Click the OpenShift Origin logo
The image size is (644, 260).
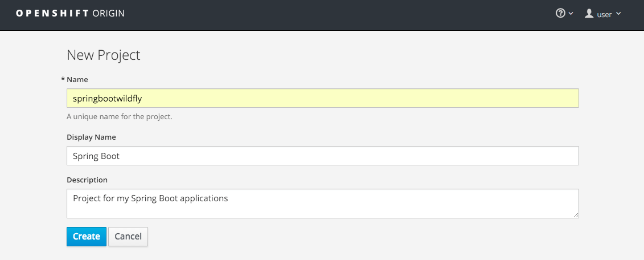(70, 13)
